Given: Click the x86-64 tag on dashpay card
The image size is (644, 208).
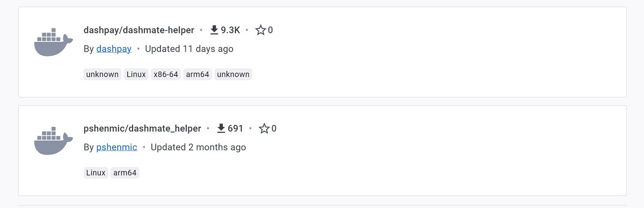Looking at the screenshot, I should (x=166, y=74).
